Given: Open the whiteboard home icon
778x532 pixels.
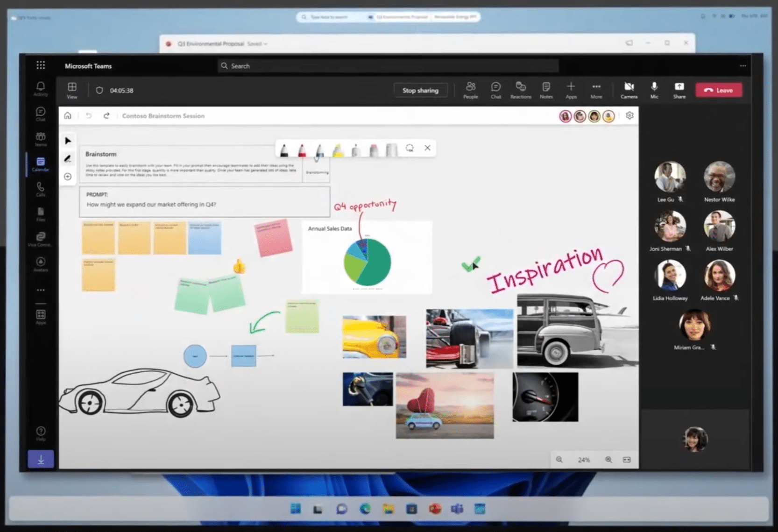Looking at the screenshot, I should [68, 116].
